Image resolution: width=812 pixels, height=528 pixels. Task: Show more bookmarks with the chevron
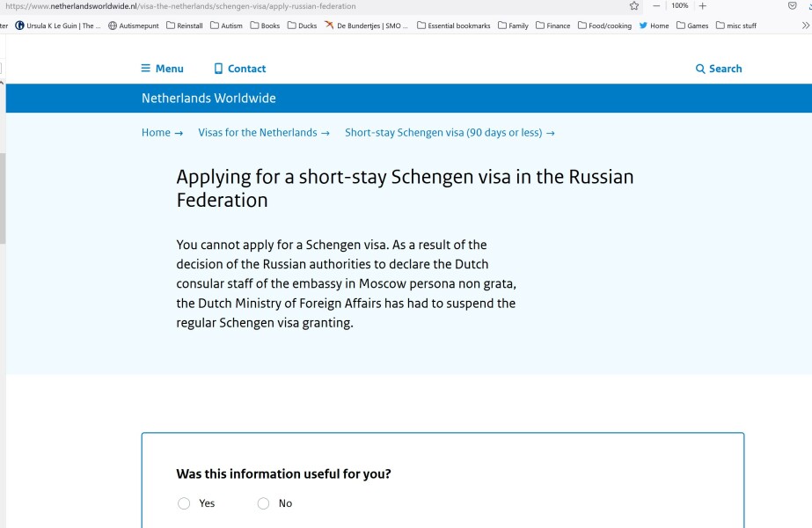tap(806, 26)
